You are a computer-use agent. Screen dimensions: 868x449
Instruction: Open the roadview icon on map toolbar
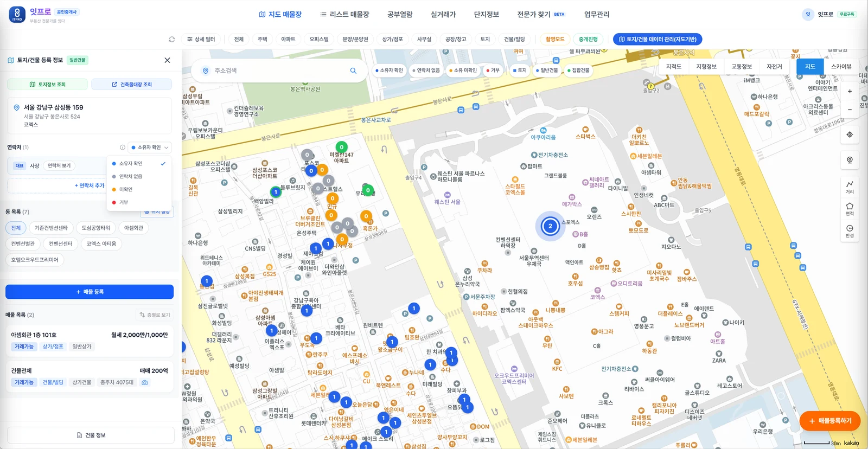click(x=850, y=160)
